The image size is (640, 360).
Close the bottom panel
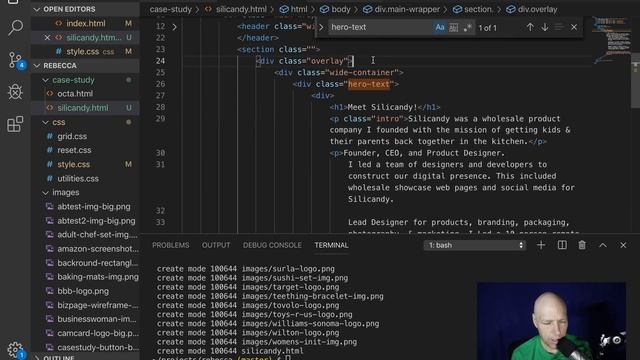[x=623, y=245]
